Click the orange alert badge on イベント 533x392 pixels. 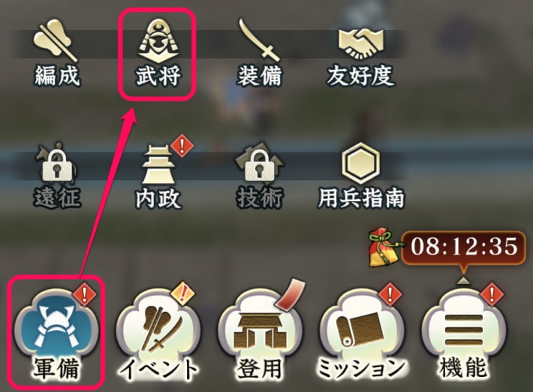(x=184, y=293)
